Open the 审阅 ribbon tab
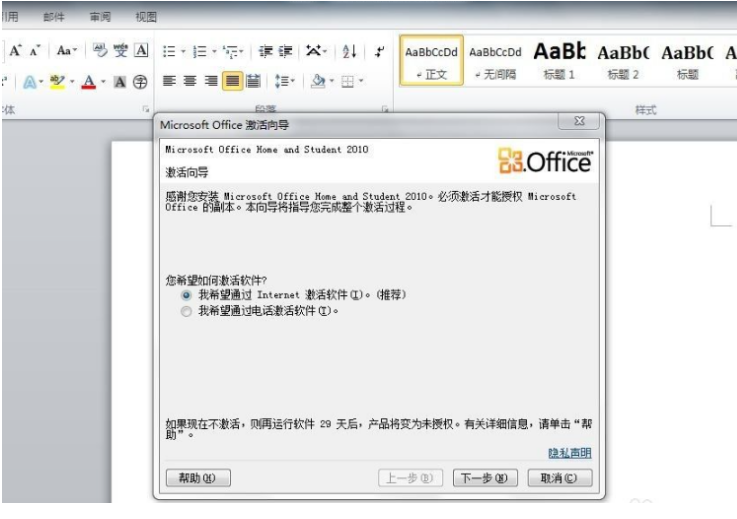This screenshot has height=519, width=737. [100, 17]
